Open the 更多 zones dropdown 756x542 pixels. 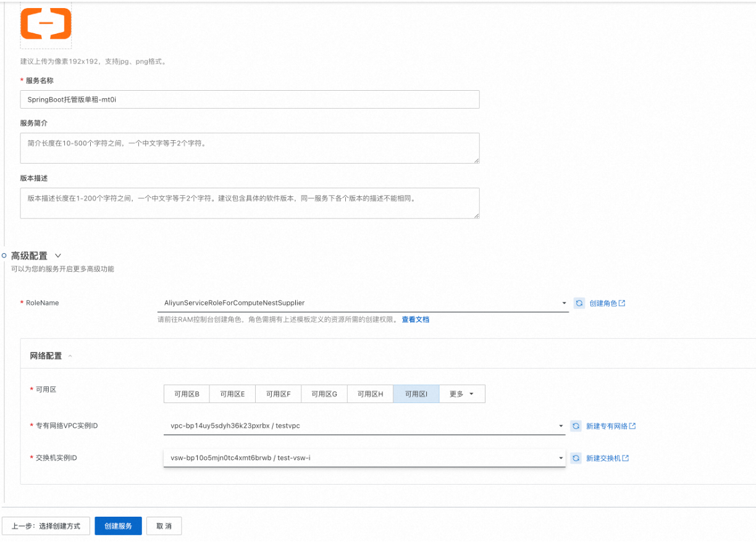[x=462, y=394]
